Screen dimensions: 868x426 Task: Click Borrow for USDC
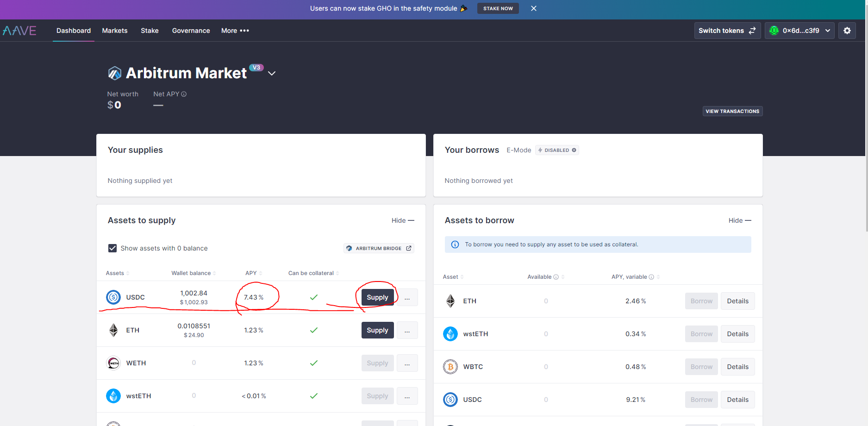tap(701, 400)
